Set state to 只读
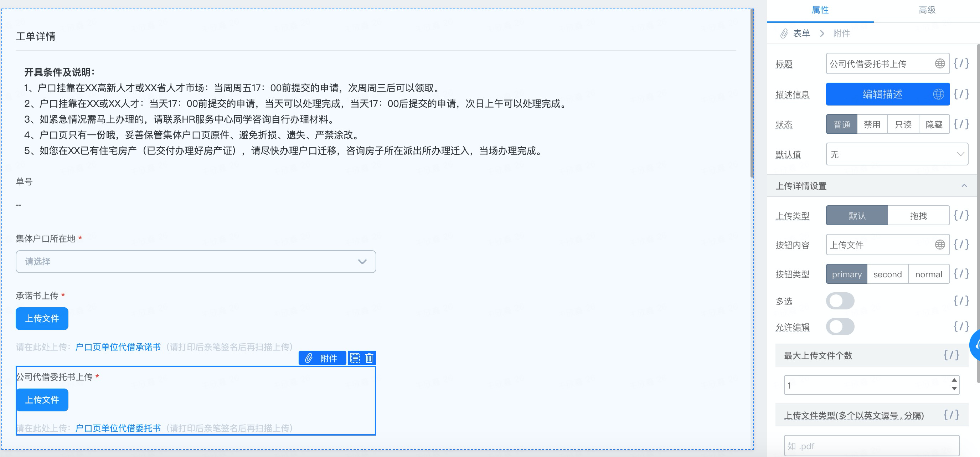The height and width of the screenshot is (457, 980). click(903, 124)
